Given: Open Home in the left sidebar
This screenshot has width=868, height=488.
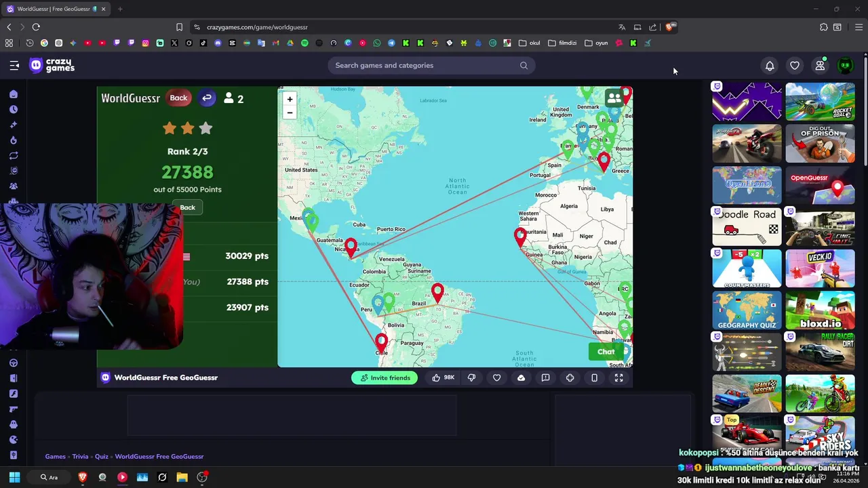Looking at the screenshot, I should click(x=14, y=94).
